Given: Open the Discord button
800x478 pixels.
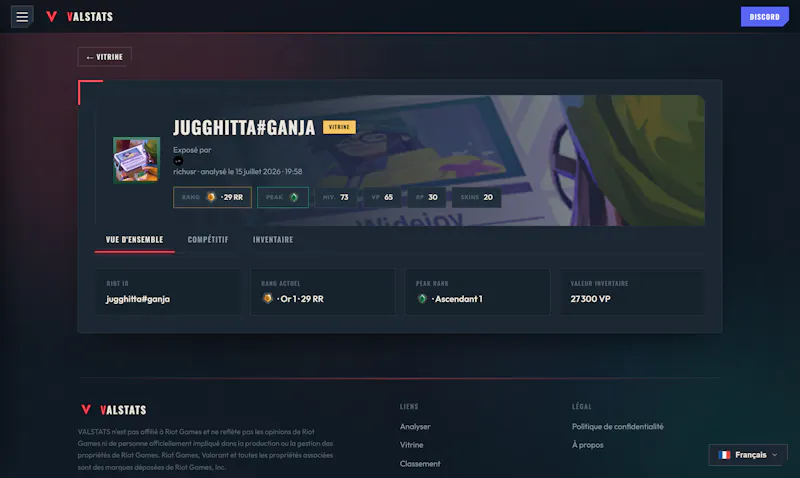Looking at the screenshot, I should [764, 17].
